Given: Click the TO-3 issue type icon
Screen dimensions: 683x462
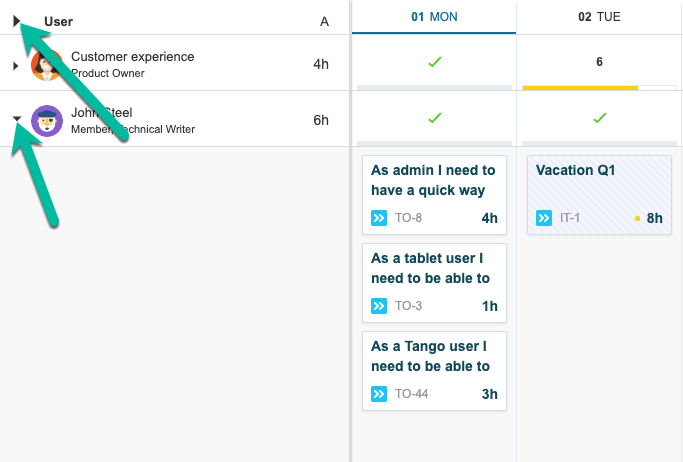Looking at the screenshot, I should [379, 306].
